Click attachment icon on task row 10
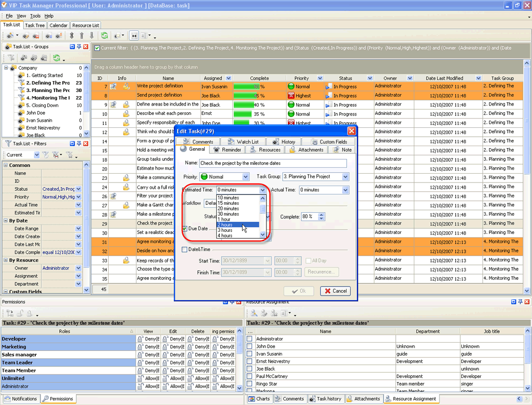 126,114
